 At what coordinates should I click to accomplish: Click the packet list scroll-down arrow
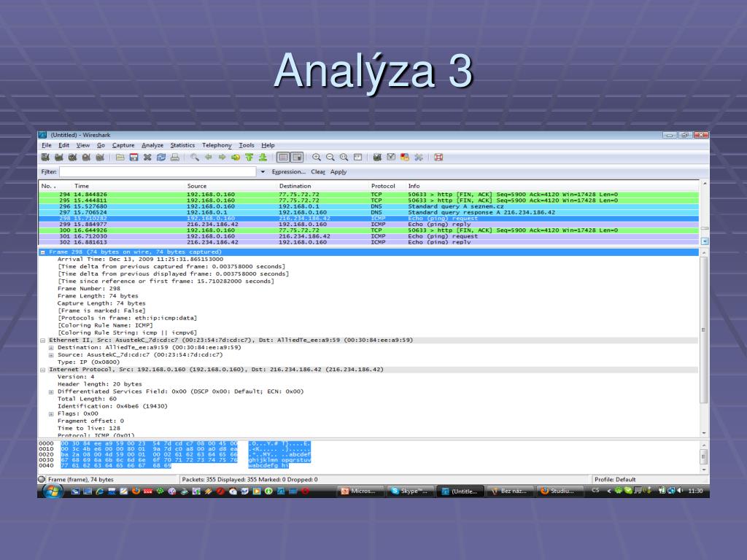coord(705,241)
